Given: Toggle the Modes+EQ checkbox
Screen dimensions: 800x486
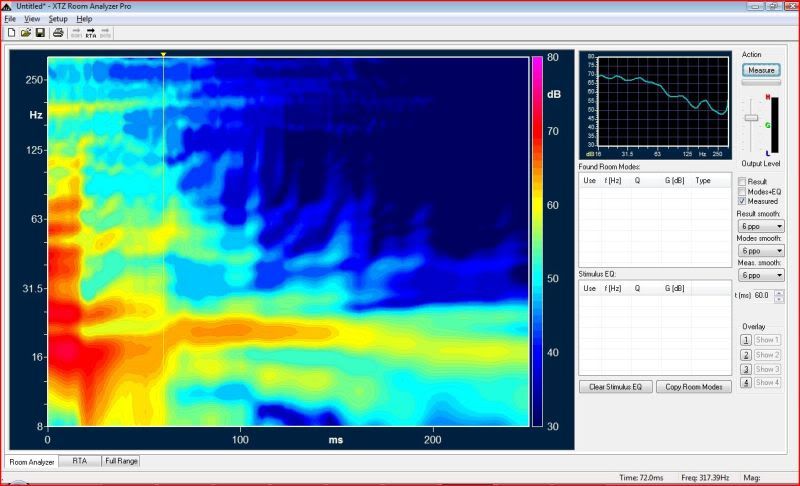Looking at the screenshot, I should (742, 191).
